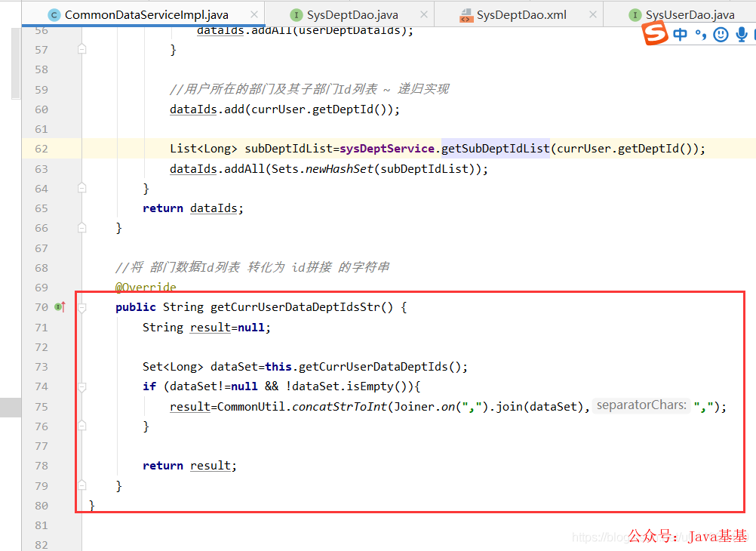The width and height of the screenshot is (756, 551).
Task: Activate Sogou voice input microphone
Action: 742,34
